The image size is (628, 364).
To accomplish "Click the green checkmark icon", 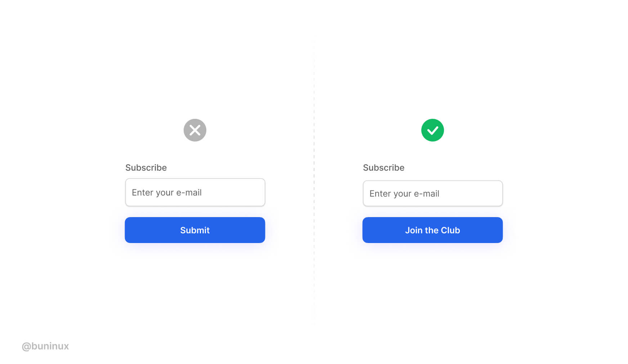I will click(432, 130).
